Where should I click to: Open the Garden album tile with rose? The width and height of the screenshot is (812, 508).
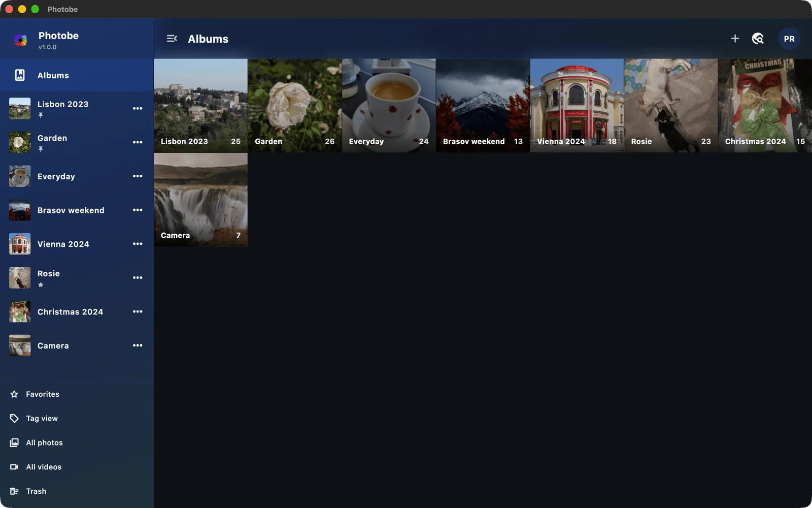pyautogui.click(x=295, y=105)
